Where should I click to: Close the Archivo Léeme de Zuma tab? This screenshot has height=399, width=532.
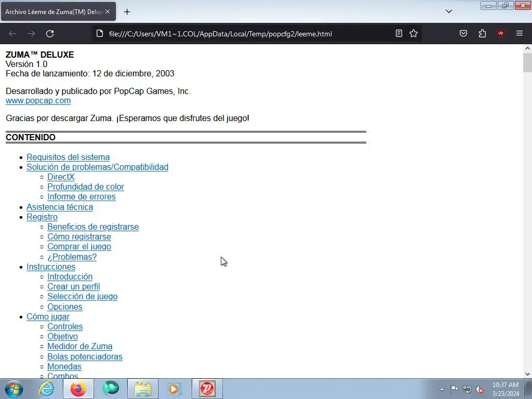tap(108, 11)
